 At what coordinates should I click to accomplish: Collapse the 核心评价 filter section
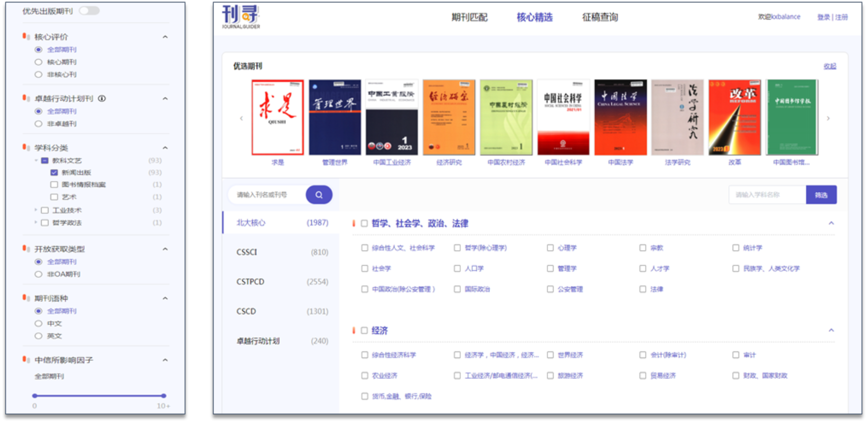pyautogui.click(x=165, y=37)
